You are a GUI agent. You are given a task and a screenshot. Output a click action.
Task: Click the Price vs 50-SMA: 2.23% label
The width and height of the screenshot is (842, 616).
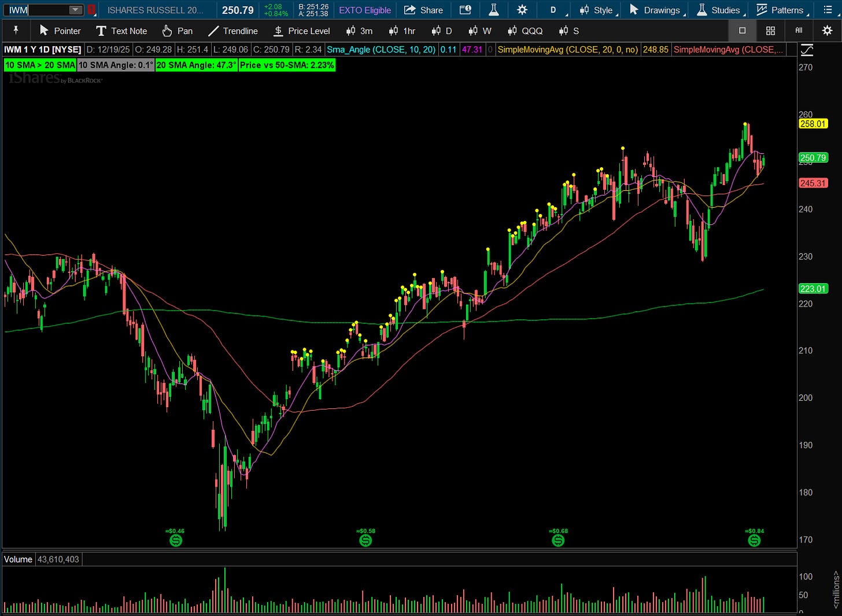[287, 65]
